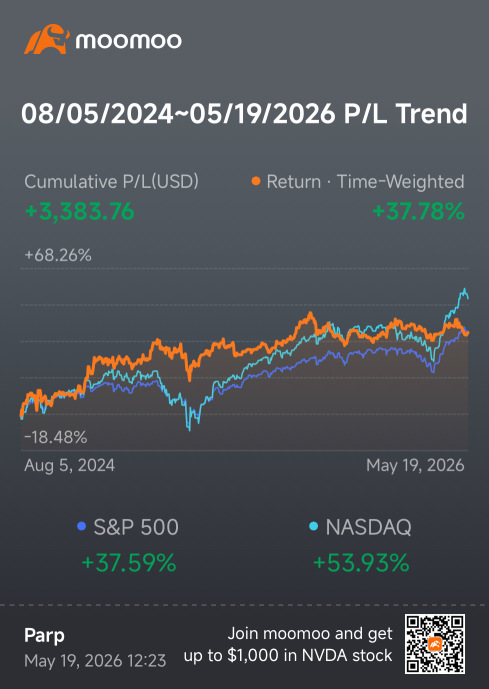Select the Return · Time-Weighted label
This screenshot has height=689, width=489.
pyautogui.click(x=365, y=181)
